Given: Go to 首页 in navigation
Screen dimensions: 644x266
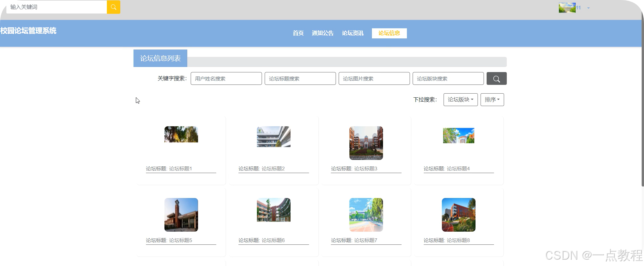Looking at the screenshot, I should [298, 33].
